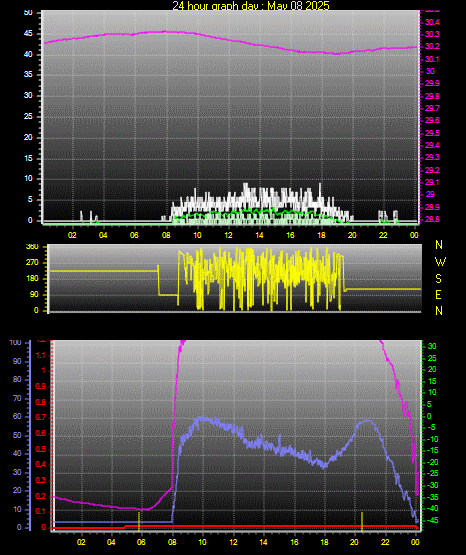Click pink axis label "29.6"
466x555 pixels.
pos(432,120)
